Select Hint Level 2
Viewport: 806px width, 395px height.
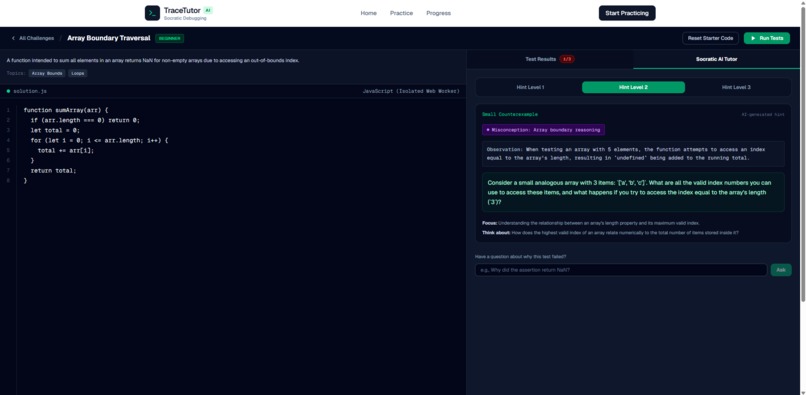pos(633,87)
